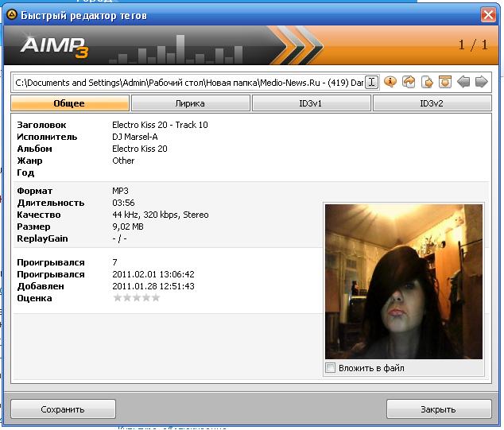Switch to the Общее tab
504x430 pixels.
[x=70, y=103]
